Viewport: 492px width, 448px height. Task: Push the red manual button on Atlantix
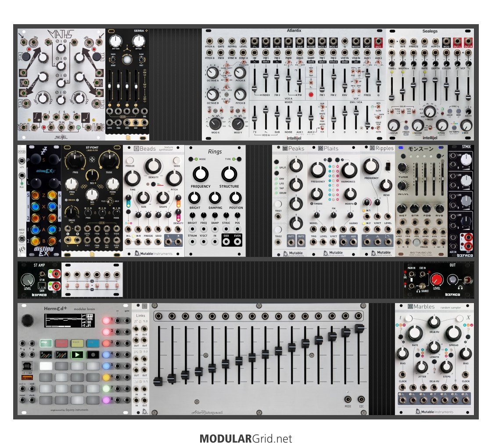point(311,94)
